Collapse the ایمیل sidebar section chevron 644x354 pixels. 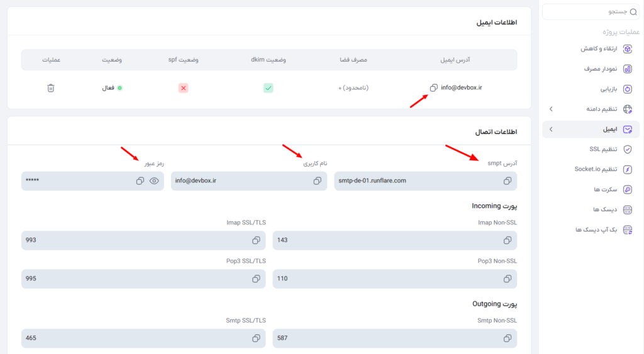551,130
